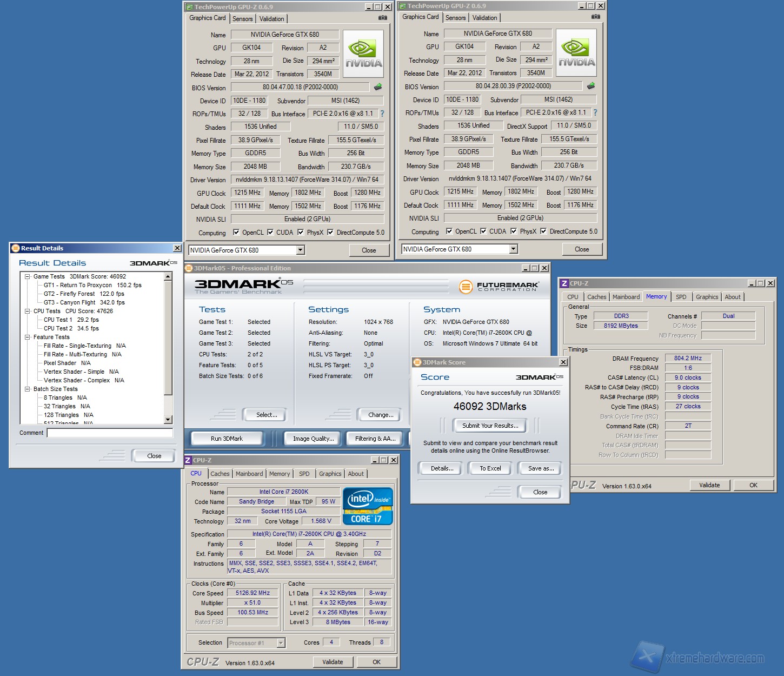Click the Submit Your Results button
The width and height of the screenshot is (784, 676).
click(x=490, y=426)
